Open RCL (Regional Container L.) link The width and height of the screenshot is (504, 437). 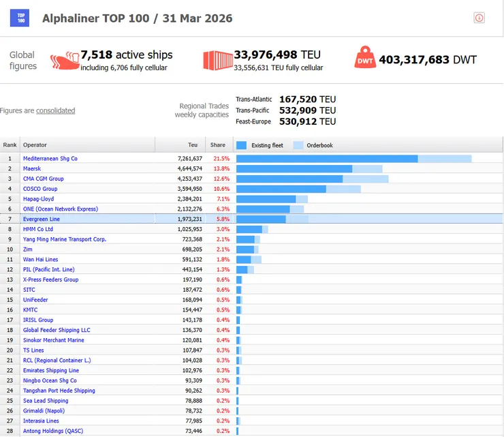click(x=57, y=361)
